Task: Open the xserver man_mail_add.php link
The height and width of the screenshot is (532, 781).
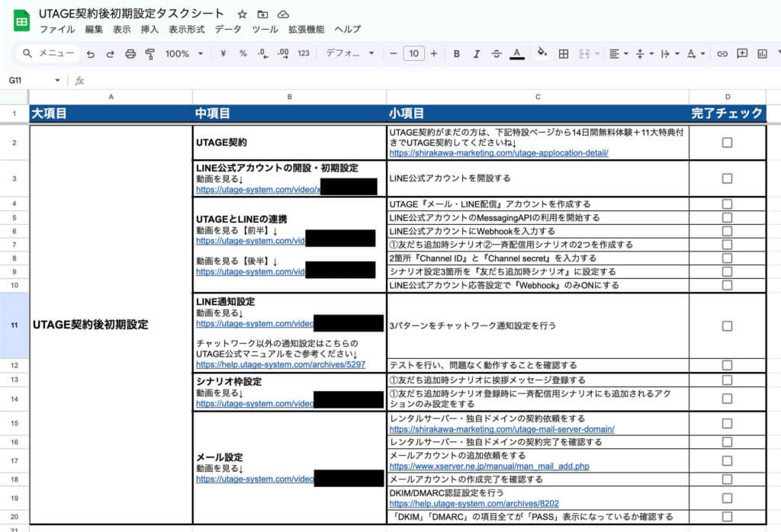Action: coord(489,466)
